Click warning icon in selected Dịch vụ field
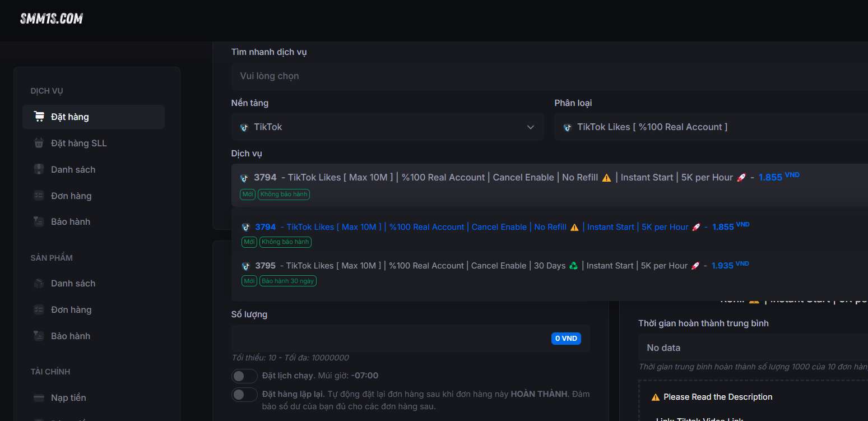The width and height of the screenshot is (868, 421). click(606, 178)
